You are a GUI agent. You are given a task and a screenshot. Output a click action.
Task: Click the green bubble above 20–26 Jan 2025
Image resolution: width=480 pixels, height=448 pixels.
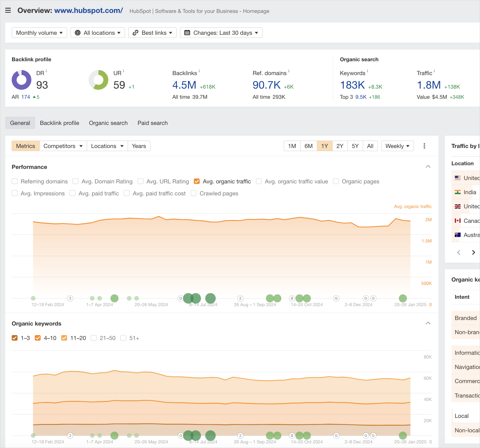click(x=403, y=298)
